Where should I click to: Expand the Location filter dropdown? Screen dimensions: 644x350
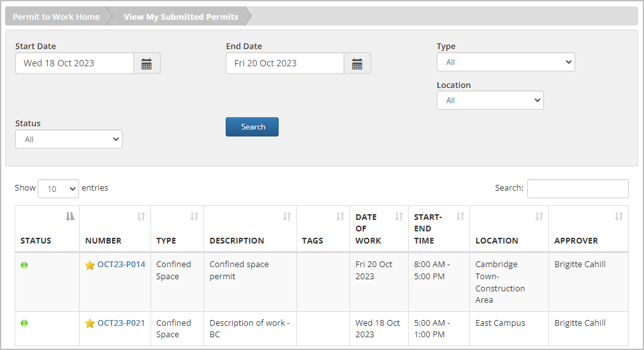point(490,100)
